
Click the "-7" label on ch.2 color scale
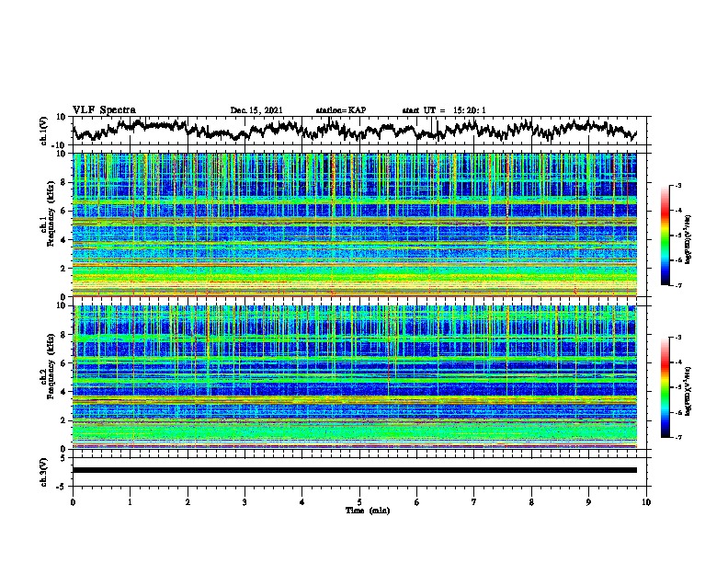pos(678,437)
